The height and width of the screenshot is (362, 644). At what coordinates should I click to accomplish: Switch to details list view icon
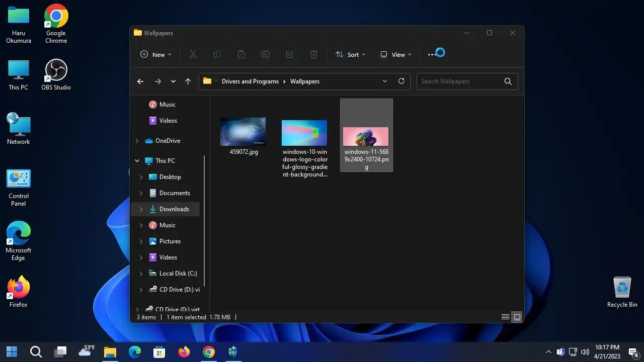click(x=505, y=317)
